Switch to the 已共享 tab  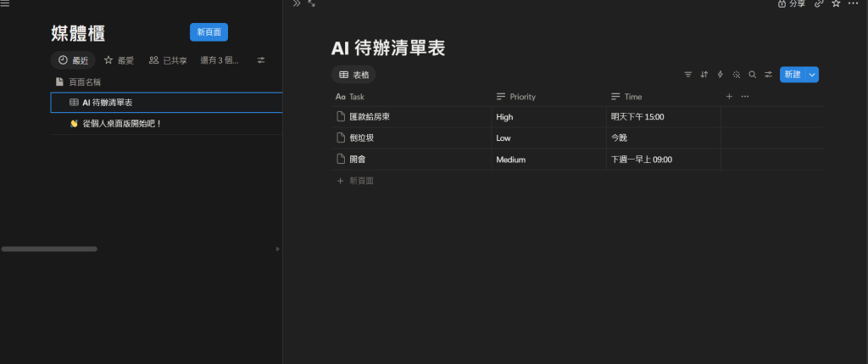coord(168,60)
